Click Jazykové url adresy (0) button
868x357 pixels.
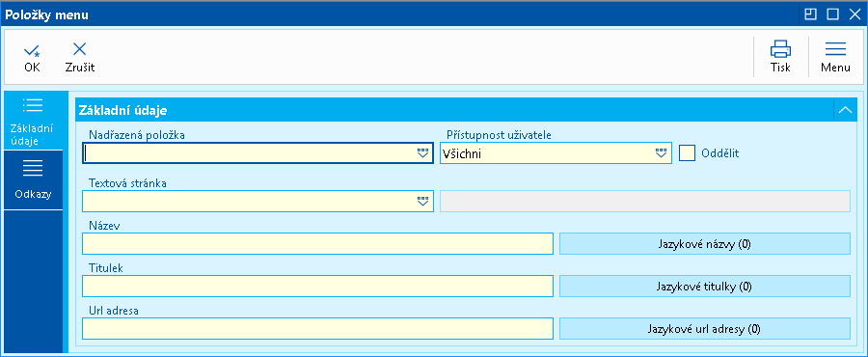(x=705, y=329)
